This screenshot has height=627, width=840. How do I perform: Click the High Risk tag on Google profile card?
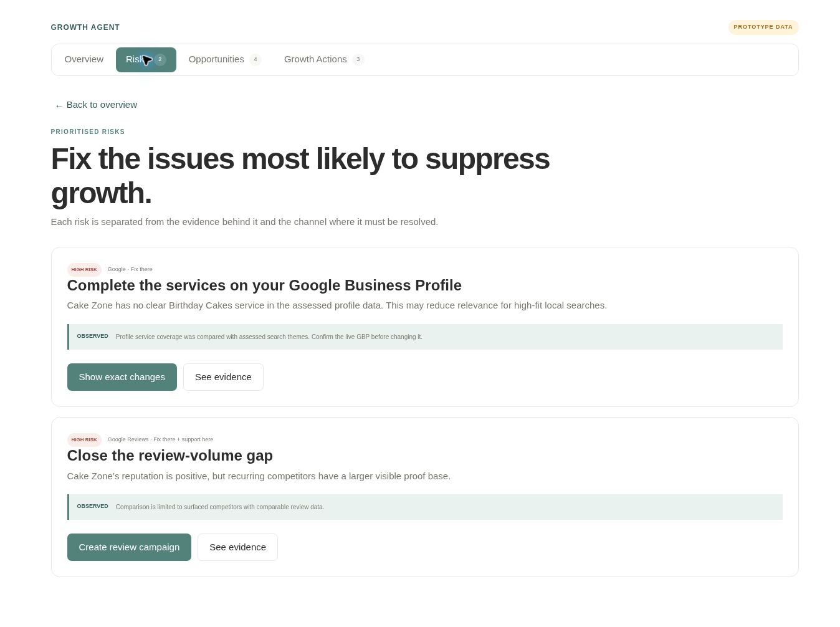point(84,270)
